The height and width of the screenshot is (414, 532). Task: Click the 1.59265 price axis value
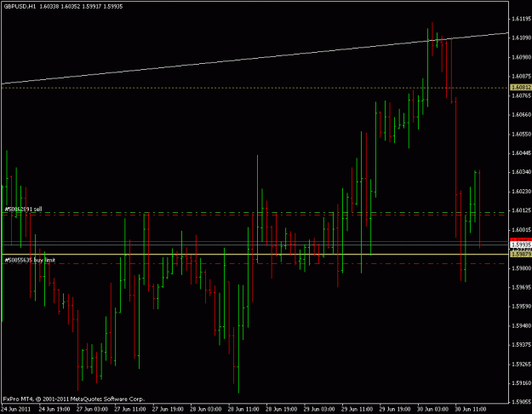tap(521, 364)
